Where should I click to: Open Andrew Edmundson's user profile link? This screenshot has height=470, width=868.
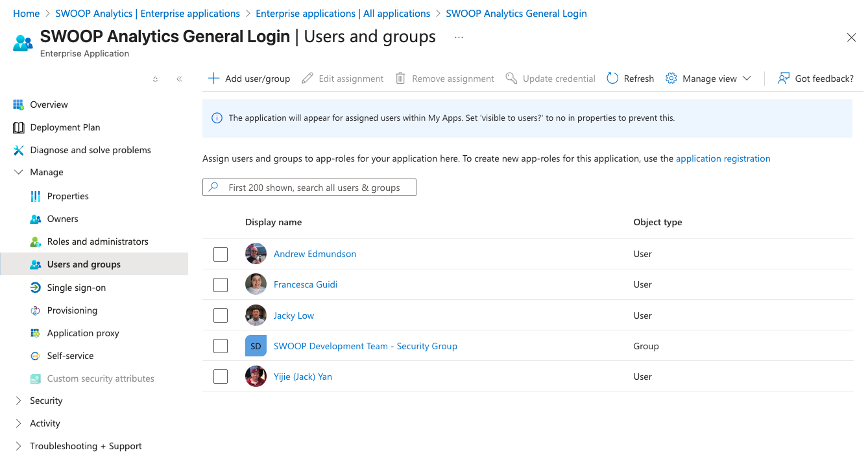[315, 254]
